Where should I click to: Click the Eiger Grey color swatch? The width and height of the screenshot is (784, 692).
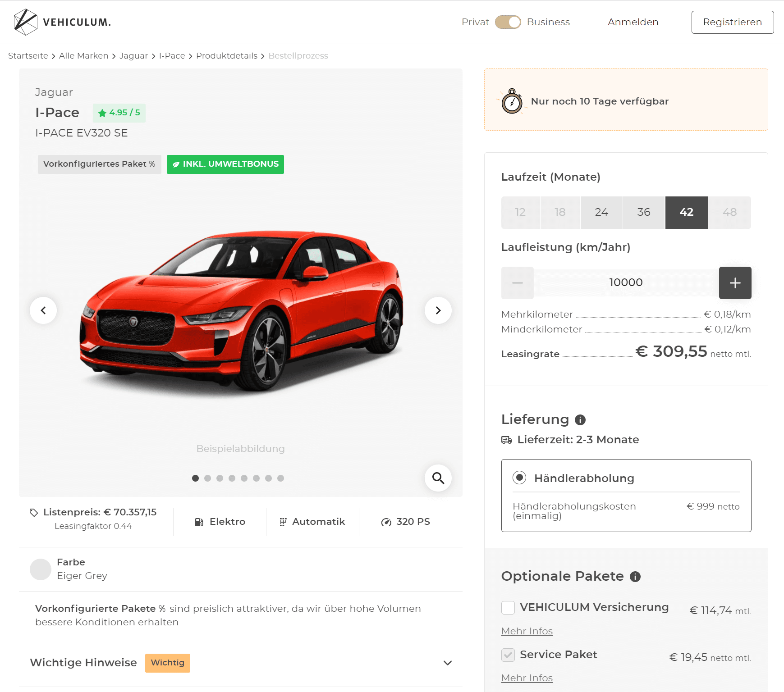point(41,569)
